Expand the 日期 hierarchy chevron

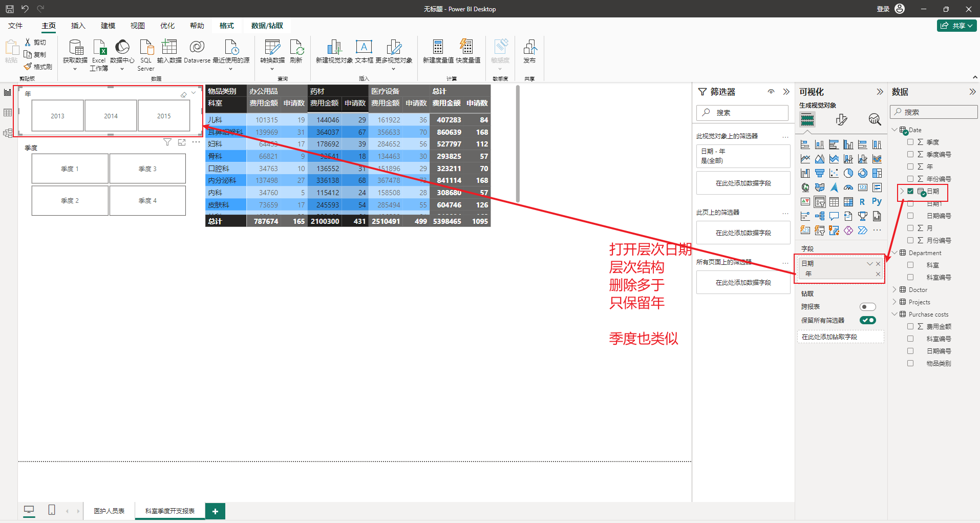[902, 191]
